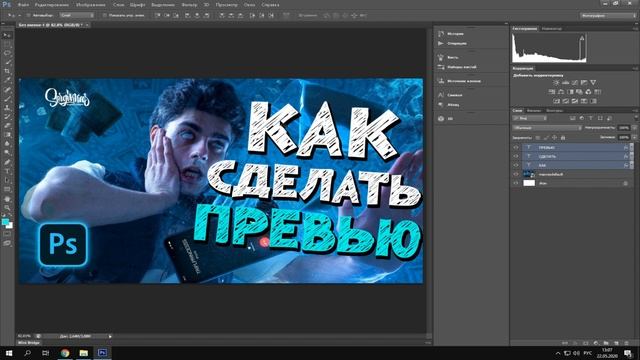Hide the КАК text layer
Viewport: 640px width, 360px height.
pyautogui.click(x=516, y=165)
